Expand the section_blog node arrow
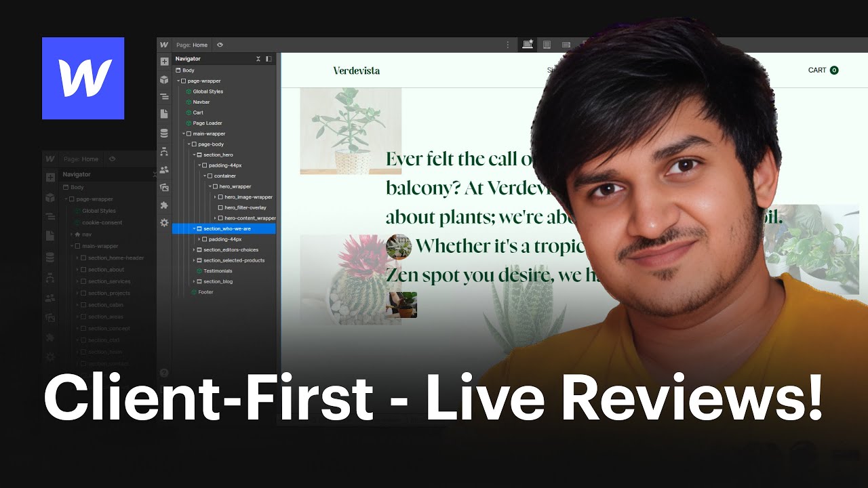Screen dimensions: 868x488 pos(194,281)
